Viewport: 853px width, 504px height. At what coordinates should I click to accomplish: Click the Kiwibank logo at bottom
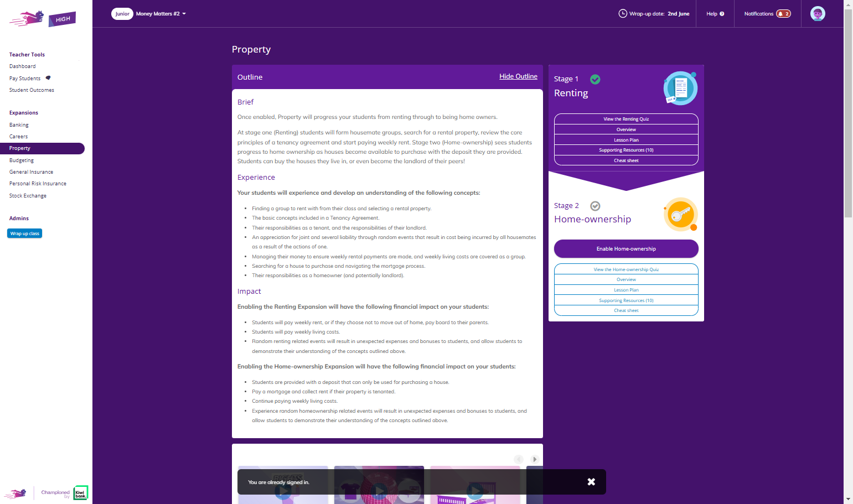[x=81, y=492]
